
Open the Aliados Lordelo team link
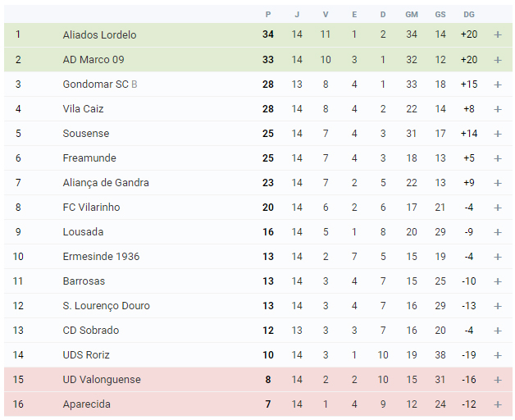[99, 34]
